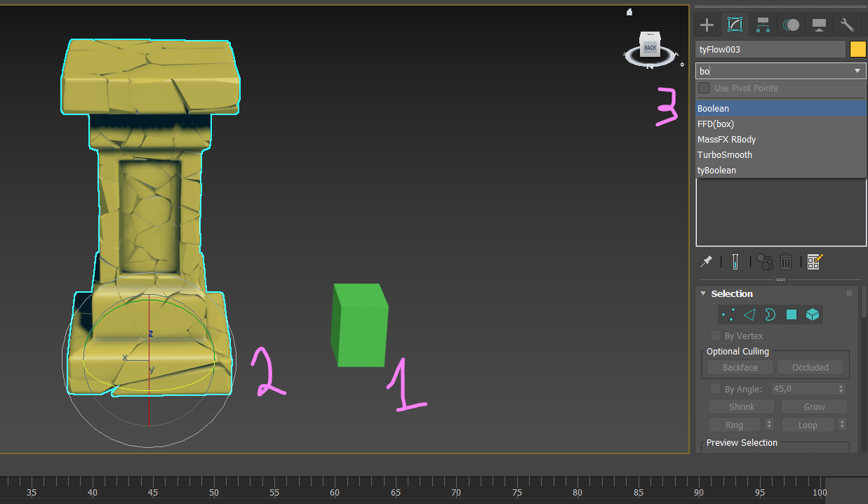The width and height of the screenshot is (868, 504).
Task: Open the Motion panel tab
Action: click(791, 25)
